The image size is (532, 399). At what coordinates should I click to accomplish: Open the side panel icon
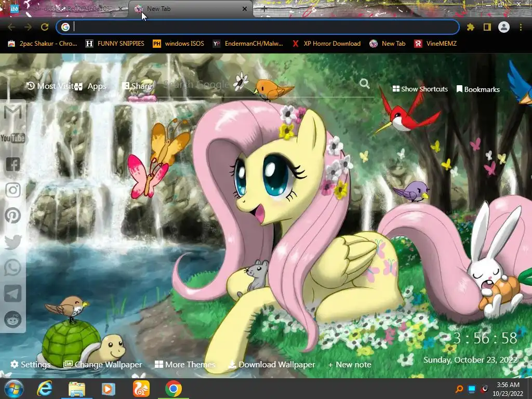[x=487, y=27]
